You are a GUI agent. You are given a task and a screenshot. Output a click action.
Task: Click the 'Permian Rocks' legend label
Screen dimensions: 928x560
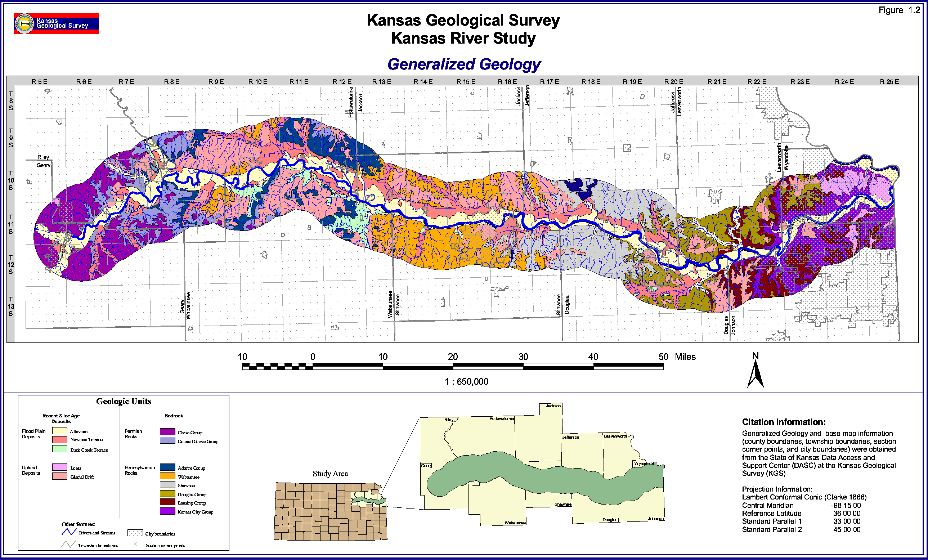coord(133,434)
